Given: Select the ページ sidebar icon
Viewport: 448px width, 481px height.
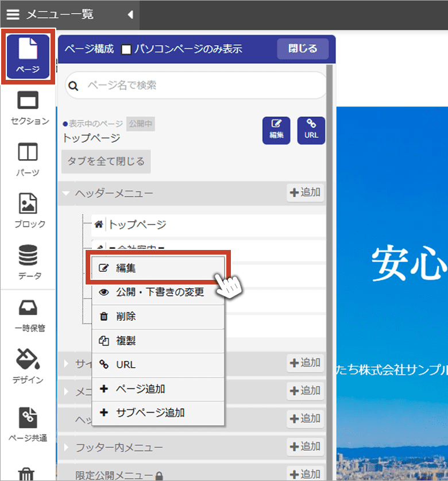Looking at the screenshot, I should [28, 56].
